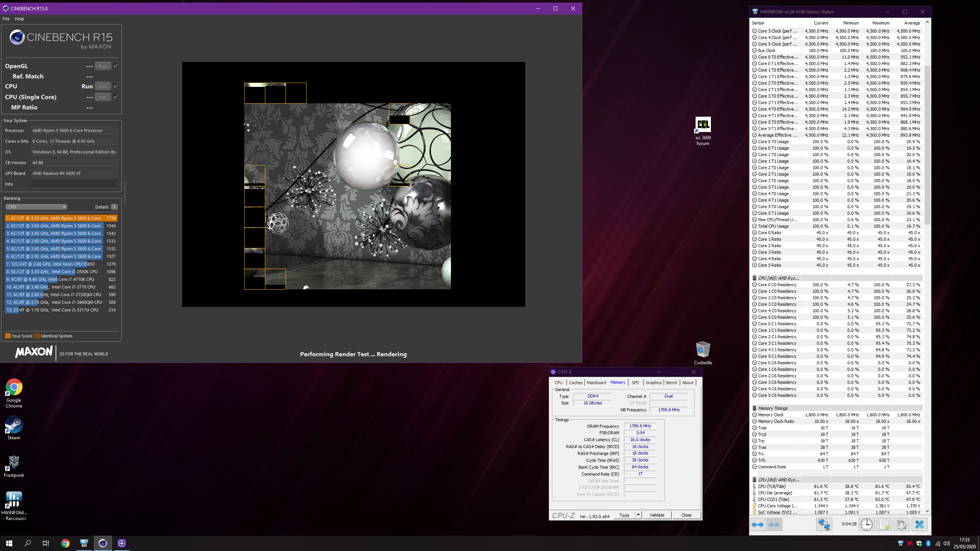Open the Cinebench Help menu
980x551 pixels.
pyautogui.click(x=20, y=19)
